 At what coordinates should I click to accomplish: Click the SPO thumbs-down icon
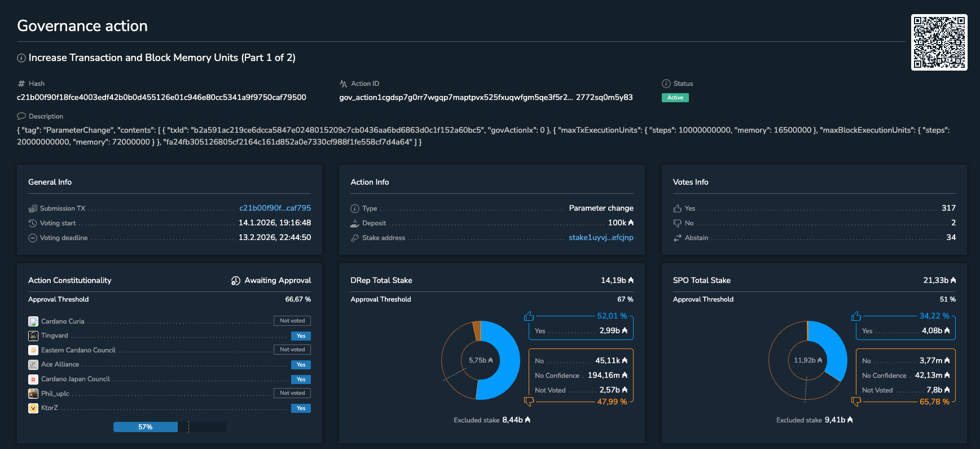click(856, 402)
